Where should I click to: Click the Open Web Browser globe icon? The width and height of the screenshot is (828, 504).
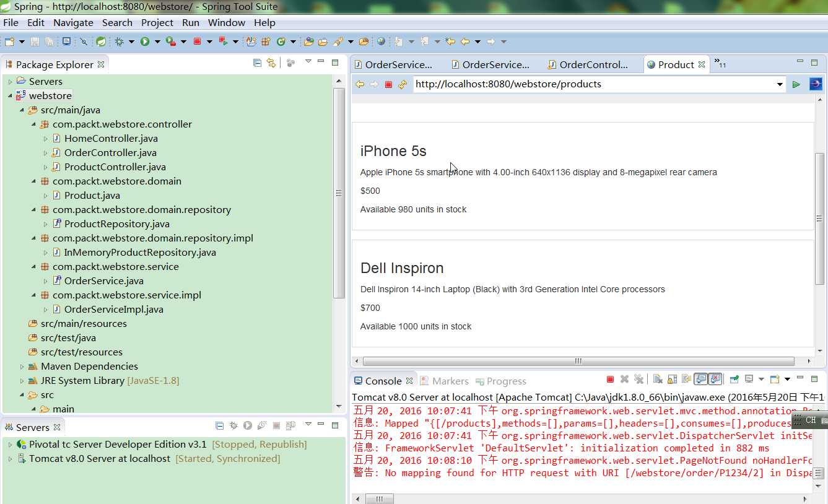[381, 41]
